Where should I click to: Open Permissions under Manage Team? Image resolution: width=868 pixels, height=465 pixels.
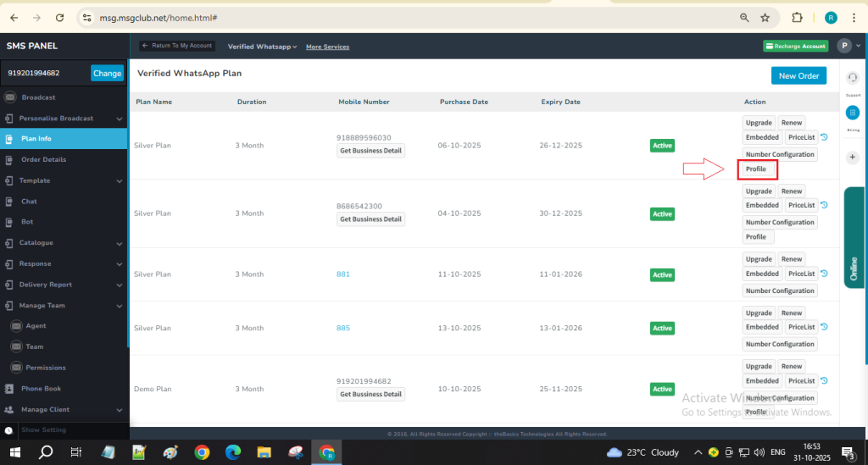point(46,368)
